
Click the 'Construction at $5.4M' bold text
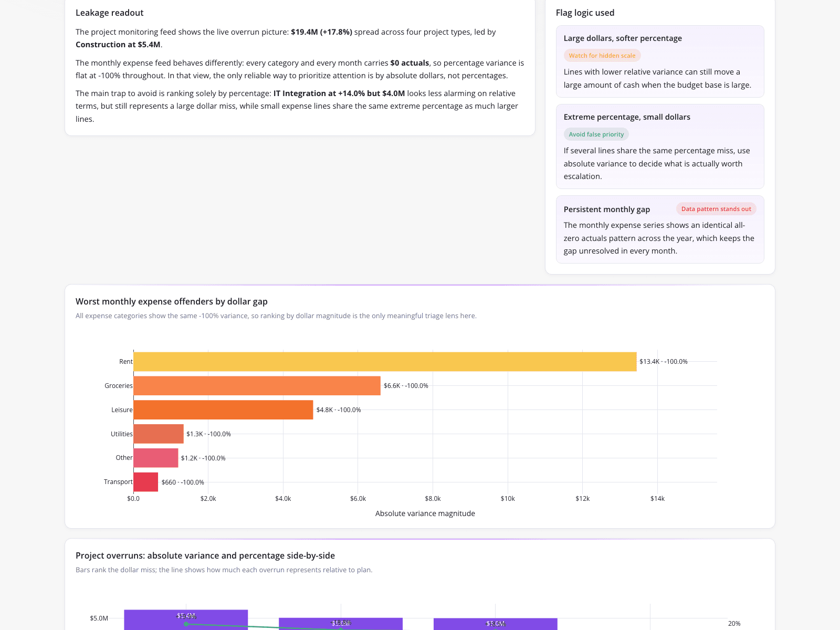coord(118,45)
